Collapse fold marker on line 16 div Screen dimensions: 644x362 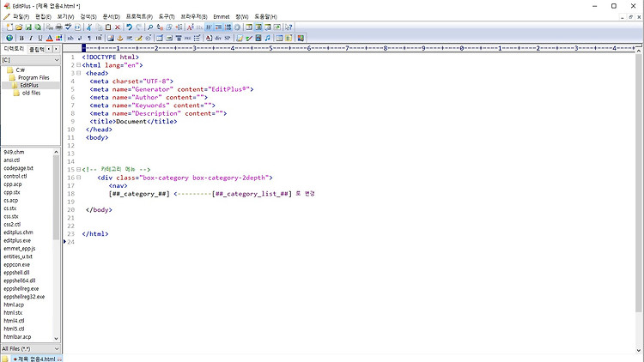click(78, 178)
